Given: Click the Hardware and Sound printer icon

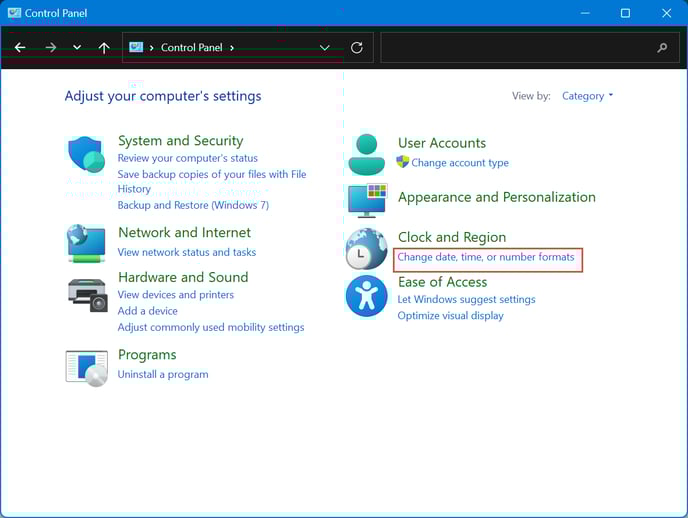Looking at the screenshot, I should point(86,293).
